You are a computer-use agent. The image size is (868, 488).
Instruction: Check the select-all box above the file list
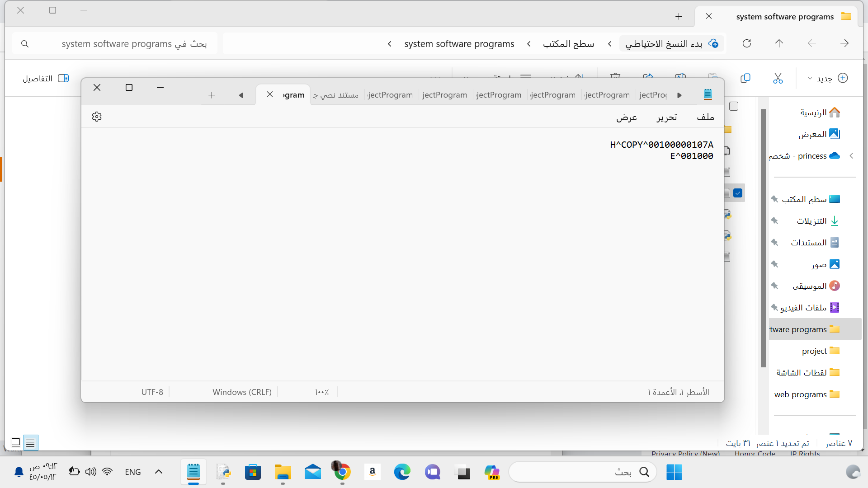734,106
